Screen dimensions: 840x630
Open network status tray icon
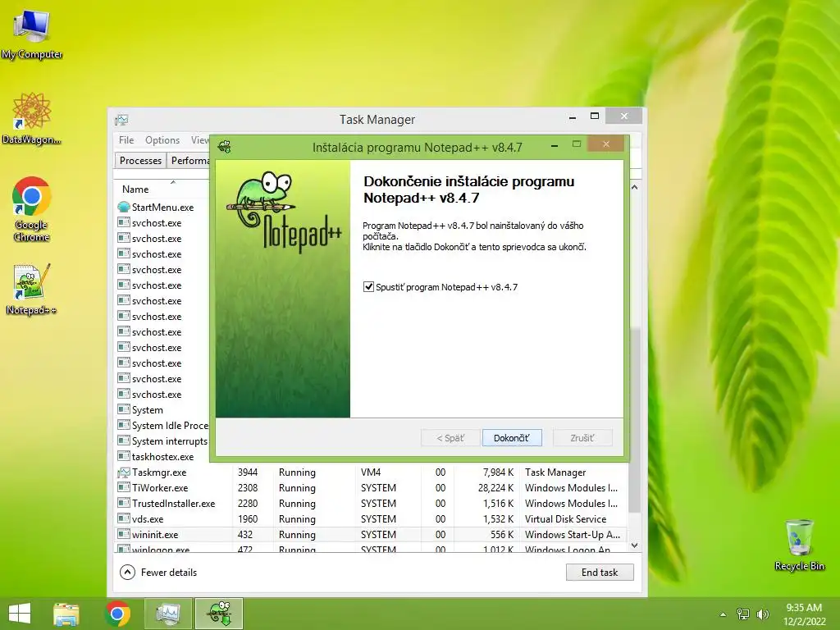tap(743, 614)
